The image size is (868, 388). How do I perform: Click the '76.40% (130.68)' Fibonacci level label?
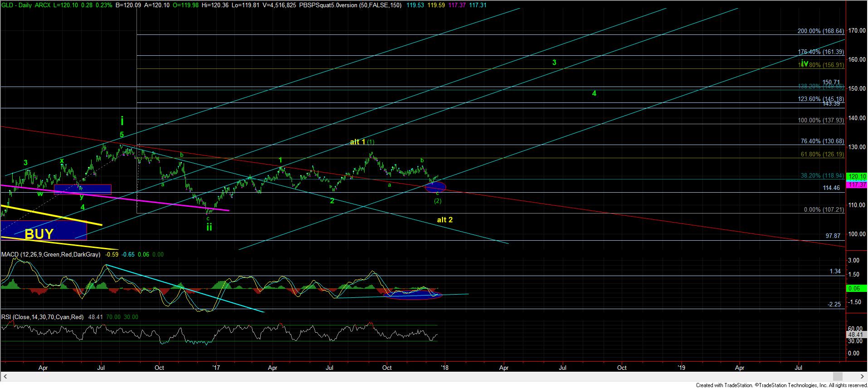coord(822,141)
